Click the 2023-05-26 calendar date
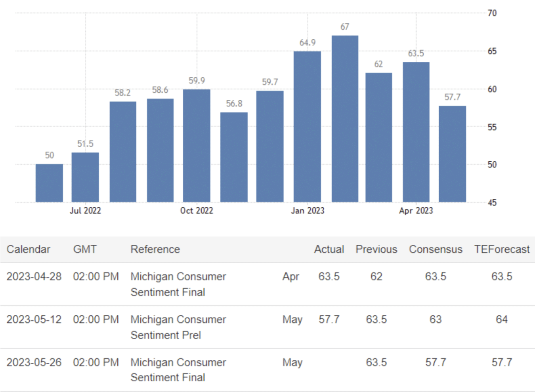 34,362
